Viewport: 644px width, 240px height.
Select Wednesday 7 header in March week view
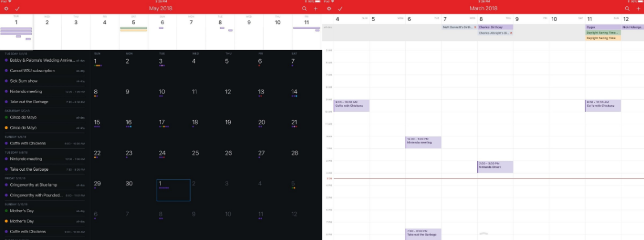(x=459, y=19)
